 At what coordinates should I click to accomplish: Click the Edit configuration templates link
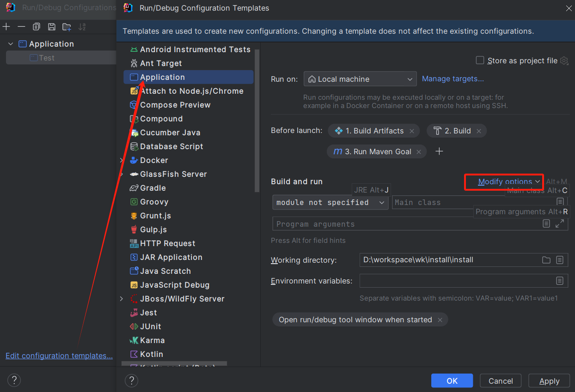(59, 356)
